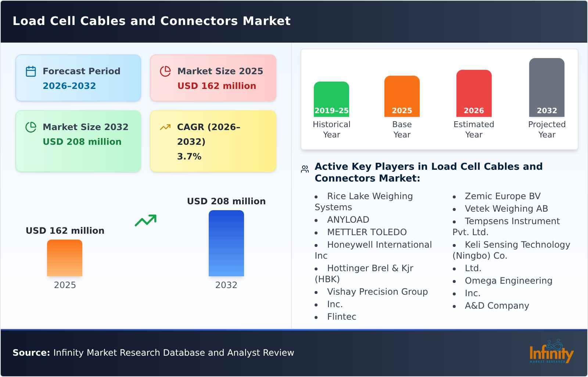
Task: Click the orange gradient 2025 market bar
Action: (65, 258)
